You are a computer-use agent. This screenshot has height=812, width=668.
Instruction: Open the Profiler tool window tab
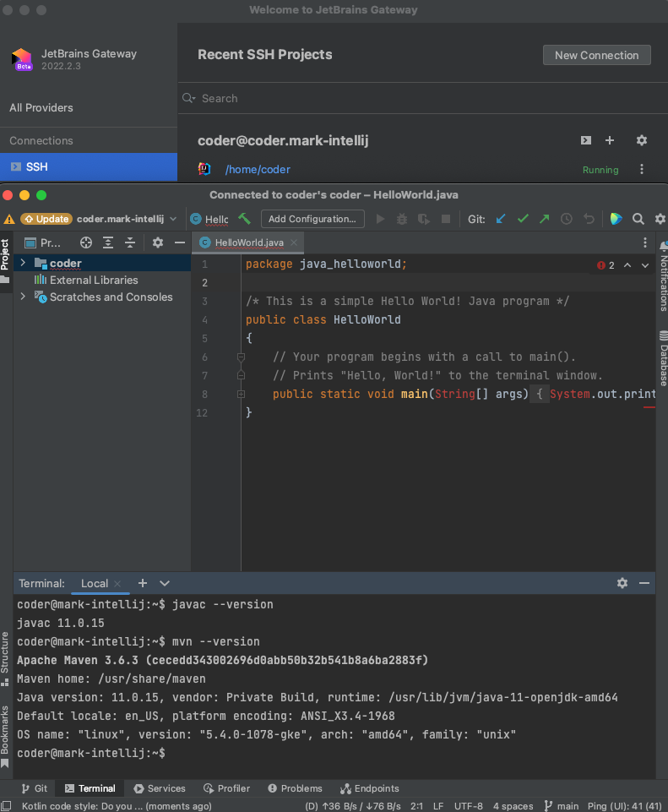coord(226,788)
